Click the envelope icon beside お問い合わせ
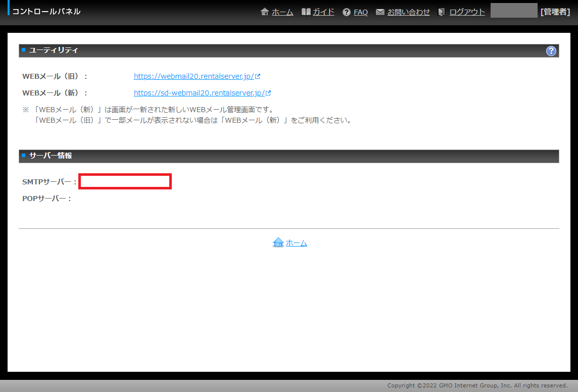Image resolution: width=578 pixels, height=392 pixels. coord(380,12)
